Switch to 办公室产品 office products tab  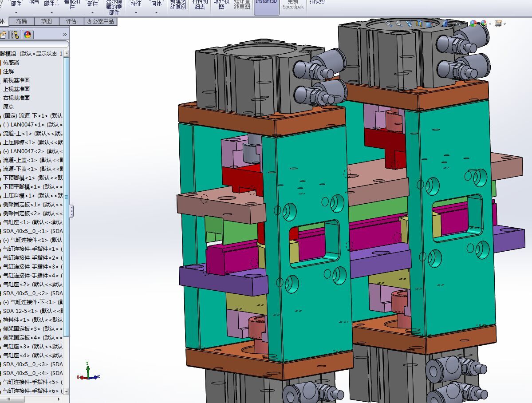pyautogui.click(x=100, y=21)
